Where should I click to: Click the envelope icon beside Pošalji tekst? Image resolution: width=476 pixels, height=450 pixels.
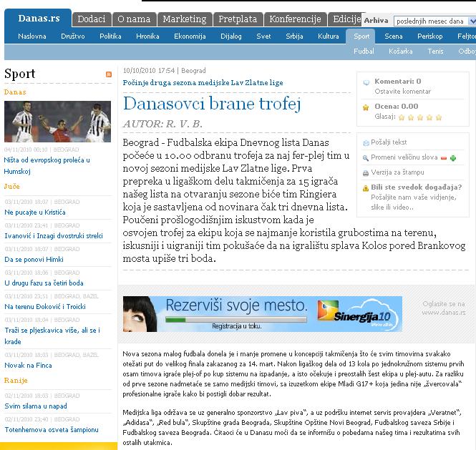[366, 143]
